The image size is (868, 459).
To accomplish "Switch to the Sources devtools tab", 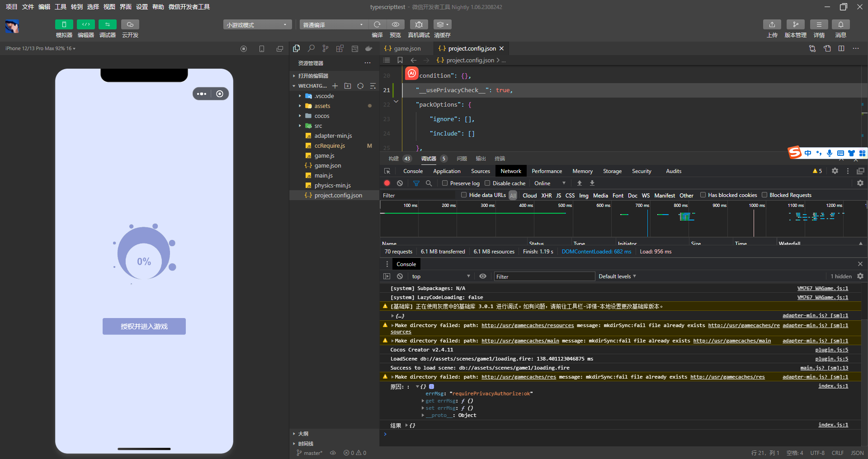I will [x=480, y=171].
